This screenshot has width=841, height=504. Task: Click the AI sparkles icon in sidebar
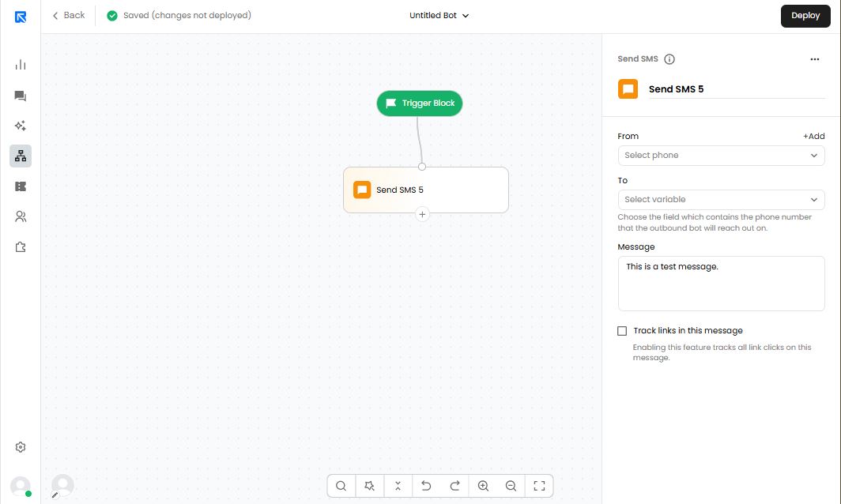pos(21,126)
